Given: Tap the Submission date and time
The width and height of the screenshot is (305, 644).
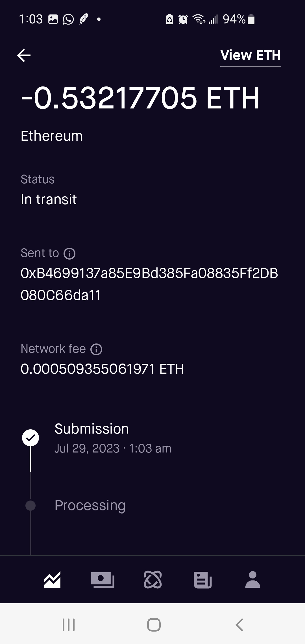Looking at the screenshot, I should click(x=113, y=449).
